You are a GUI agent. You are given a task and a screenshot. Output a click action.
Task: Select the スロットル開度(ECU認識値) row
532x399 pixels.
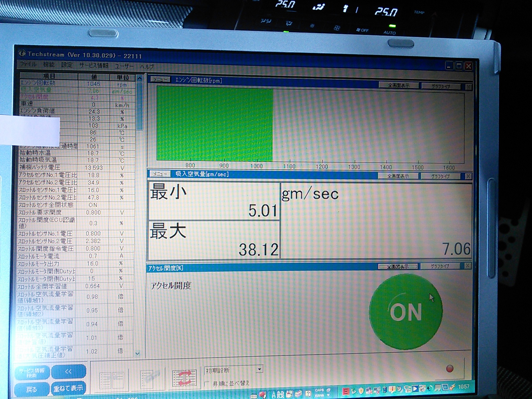[x=76, y=223]
